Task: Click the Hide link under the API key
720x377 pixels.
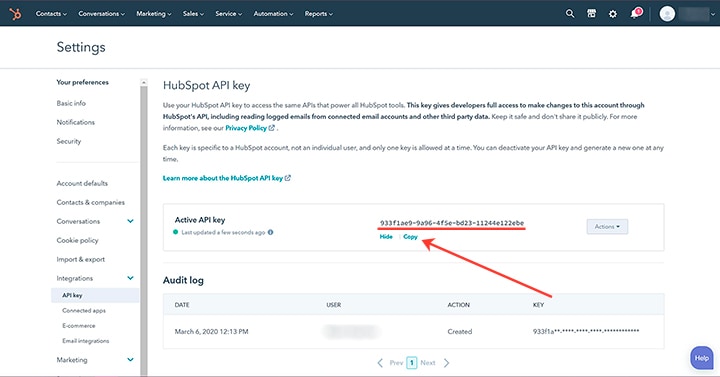Action: [x=386, y=236]
